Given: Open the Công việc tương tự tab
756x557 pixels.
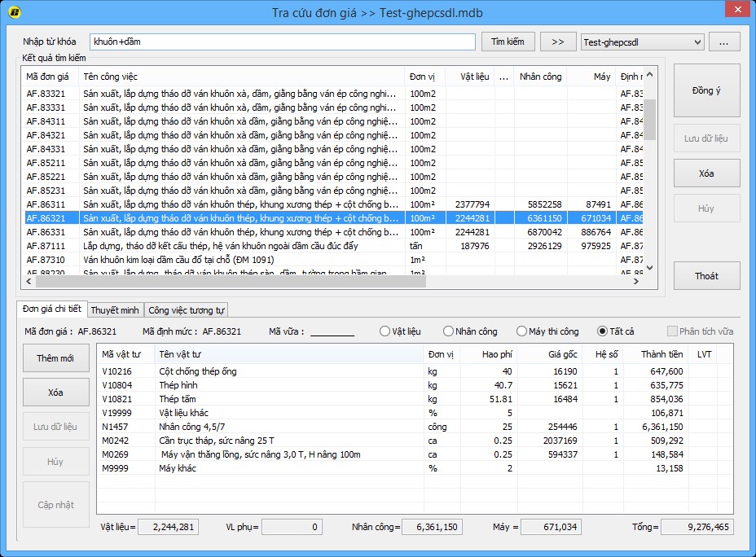Looking at the screenshot, I should coord(187,310).
